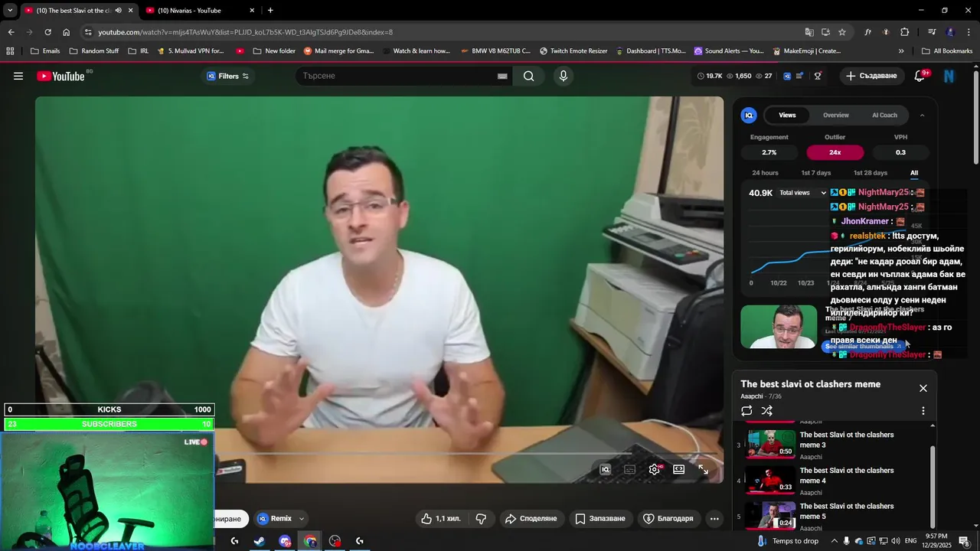Viewport: 980px width, 551px height.
Task: Submit search with the magnifier button
Action: pyautogui.click(x=529, y=76)
